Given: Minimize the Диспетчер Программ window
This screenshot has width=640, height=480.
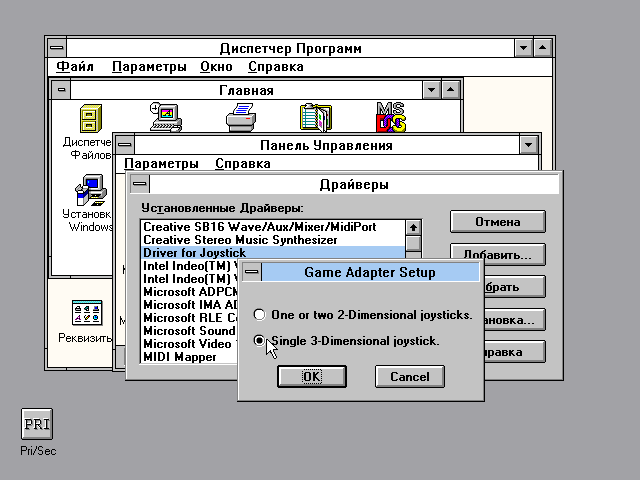Looking at the screenshot, I should [523, 48].
